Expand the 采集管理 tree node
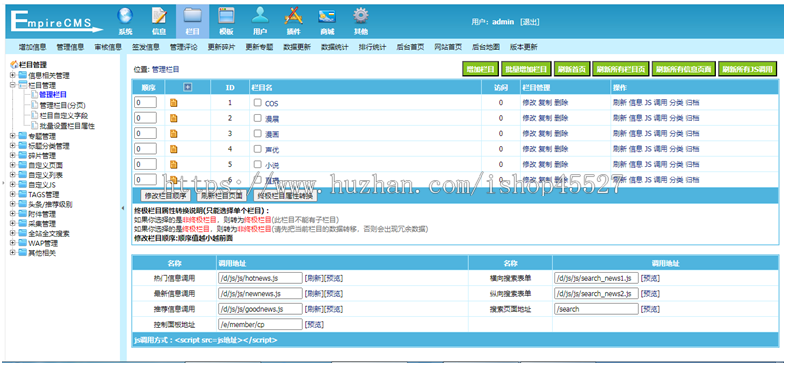The width and height of the screenshot is (786, 365). point(12,224)
